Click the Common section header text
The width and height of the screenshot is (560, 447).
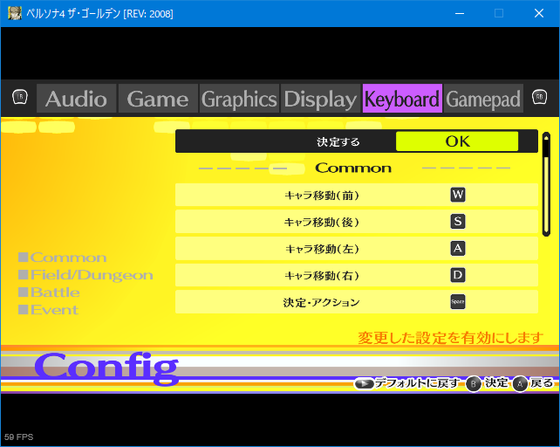(353, 168)
